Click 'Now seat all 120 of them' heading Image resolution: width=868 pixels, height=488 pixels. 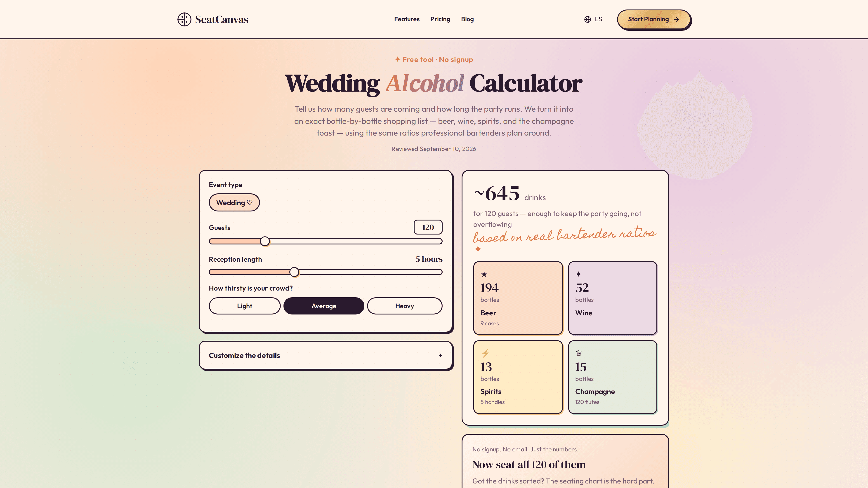(529, 465)
